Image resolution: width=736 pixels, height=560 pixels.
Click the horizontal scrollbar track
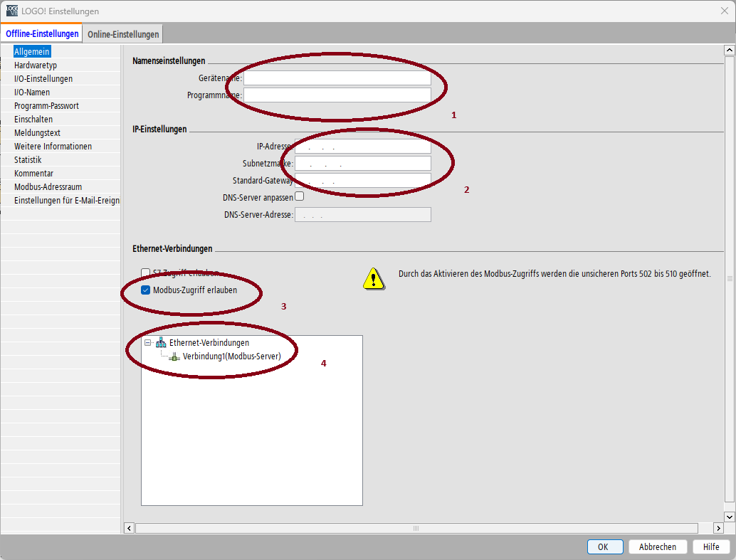[285, 528]
